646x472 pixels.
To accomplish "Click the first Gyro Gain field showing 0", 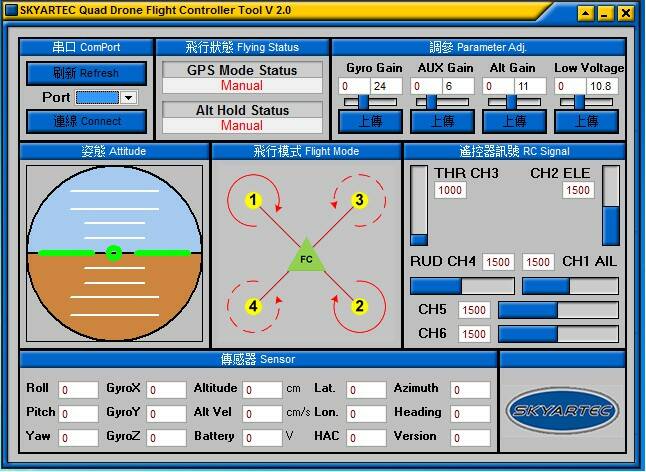I will (354, 86).
